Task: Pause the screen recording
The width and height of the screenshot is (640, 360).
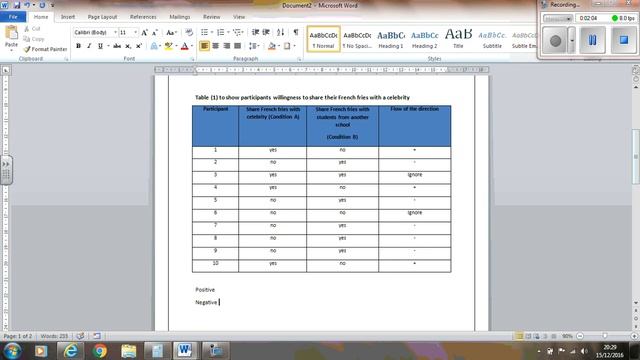Action: click(592, 40)
